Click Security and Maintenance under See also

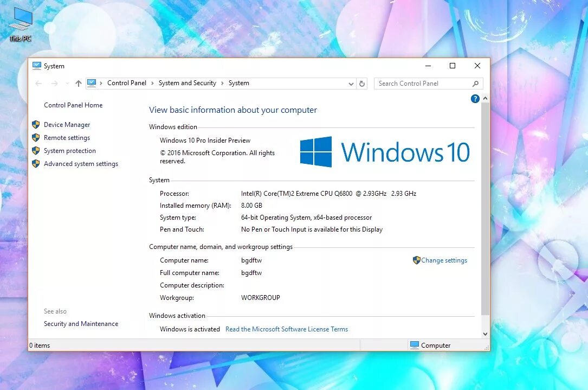click(x=81, y=323)
